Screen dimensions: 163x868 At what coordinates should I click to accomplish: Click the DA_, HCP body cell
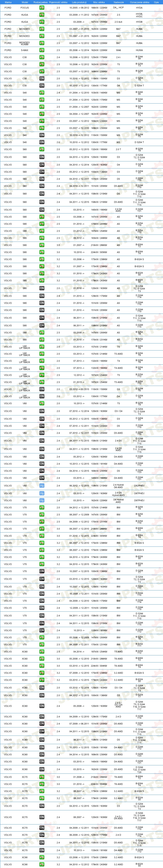[x=118, y=8]
